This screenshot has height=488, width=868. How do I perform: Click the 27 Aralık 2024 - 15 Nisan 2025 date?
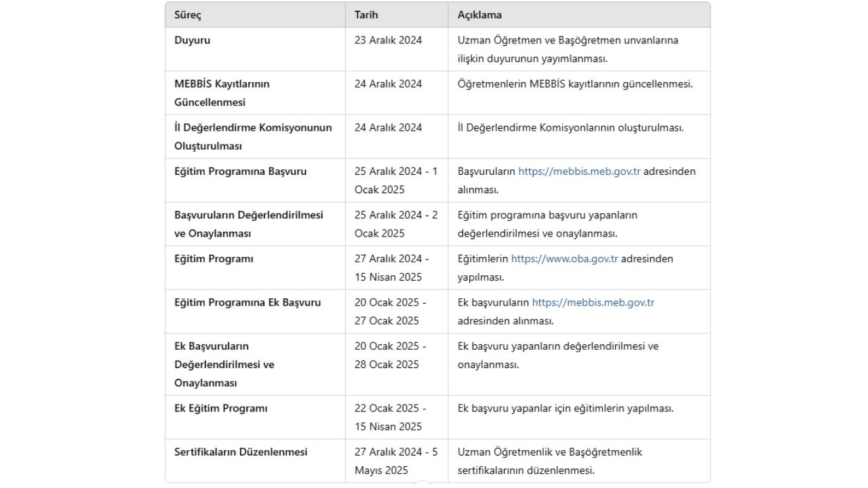(x=391, y=268)
